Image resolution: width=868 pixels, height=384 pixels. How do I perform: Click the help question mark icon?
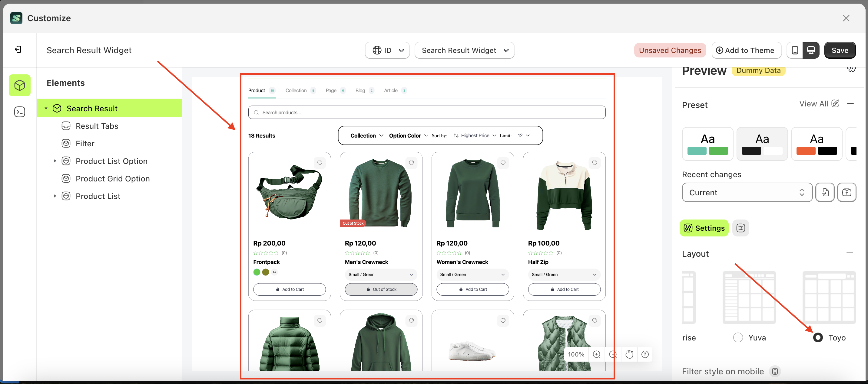point(645,354)
